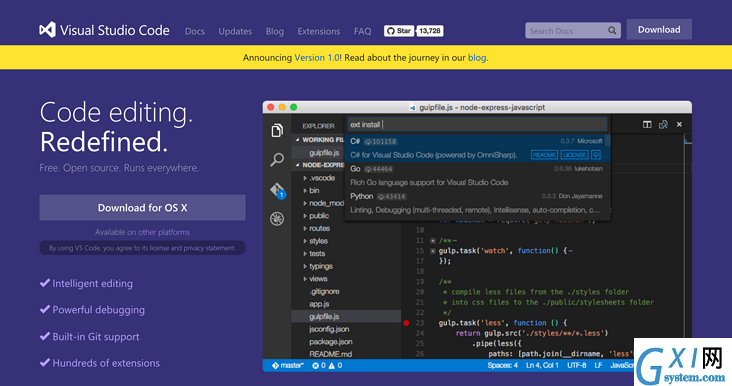Screen dimensions: 732x386
Task: Click the README button for C# extension
Action: (544, 154)
